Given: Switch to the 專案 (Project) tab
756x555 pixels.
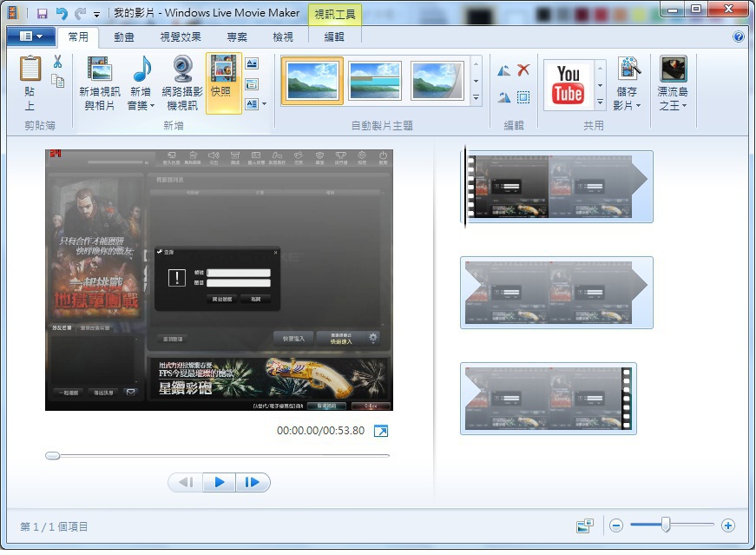Looking at the screenshot, I should click(237, 37).
